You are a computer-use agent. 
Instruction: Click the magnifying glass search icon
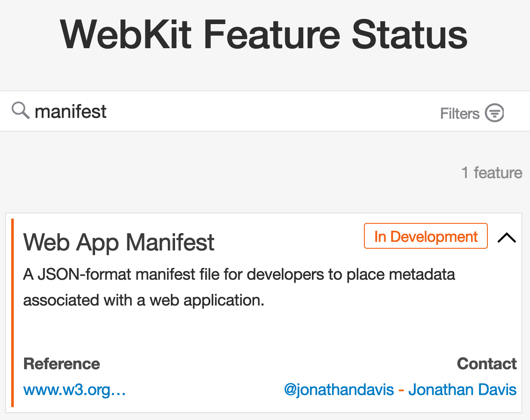pyautogui.click(x=20, y=111)
